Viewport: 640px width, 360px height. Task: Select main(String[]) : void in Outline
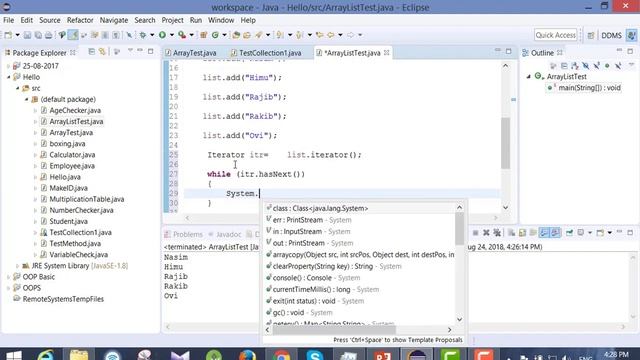[584, 88]
